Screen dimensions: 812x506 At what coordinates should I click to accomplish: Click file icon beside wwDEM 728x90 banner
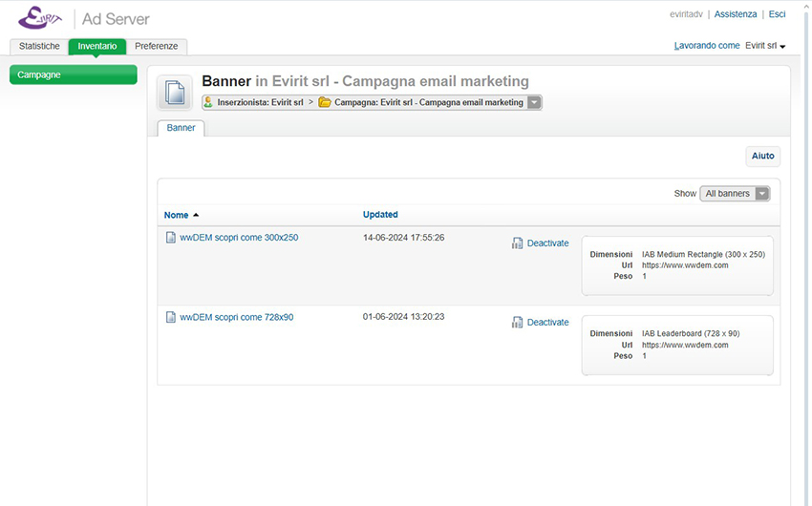[x=171, y=317]
